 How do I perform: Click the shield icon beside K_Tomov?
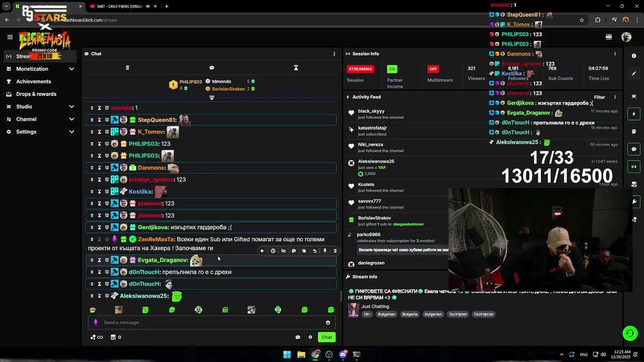click(107, 132)
